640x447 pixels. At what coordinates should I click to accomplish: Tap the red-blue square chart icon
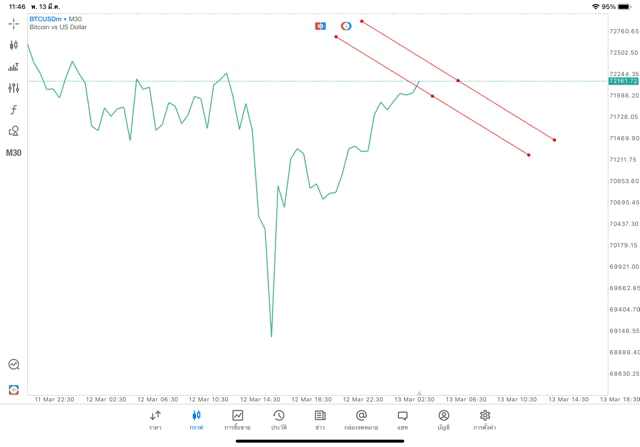[x=320, y=26]
